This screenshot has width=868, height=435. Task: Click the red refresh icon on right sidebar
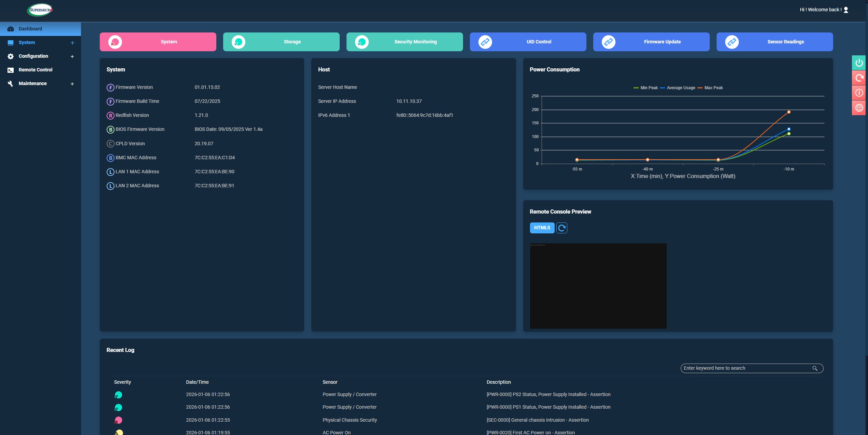tap(859, 78)
